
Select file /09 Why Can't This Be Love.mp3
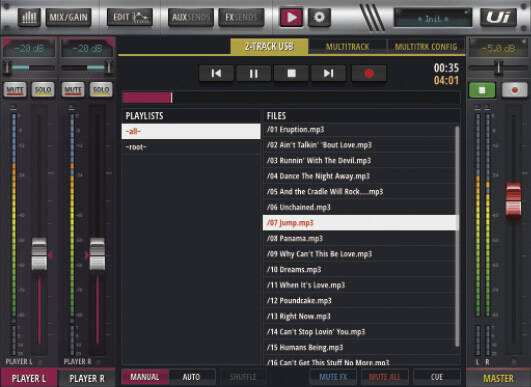[359, 254]
